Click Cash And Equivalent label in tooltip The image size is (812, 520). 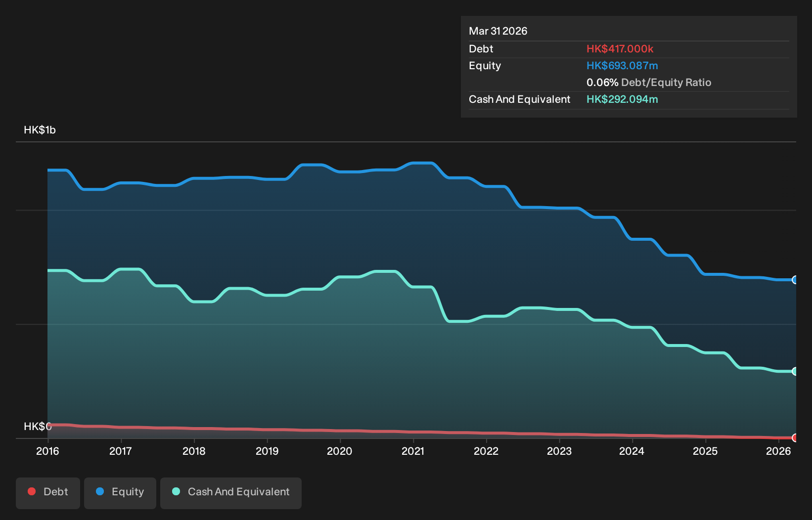519,99
